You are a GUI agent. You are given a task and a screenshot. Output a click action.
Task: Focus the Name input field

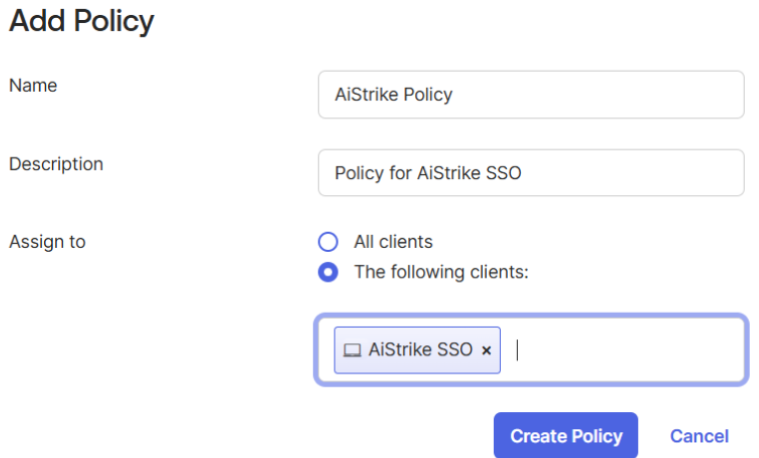531,94
